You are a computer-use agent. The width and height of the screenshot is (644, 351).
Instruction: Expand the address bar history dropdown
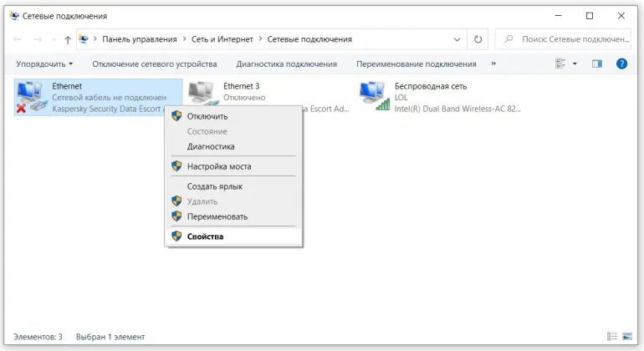tap(457, 39)
